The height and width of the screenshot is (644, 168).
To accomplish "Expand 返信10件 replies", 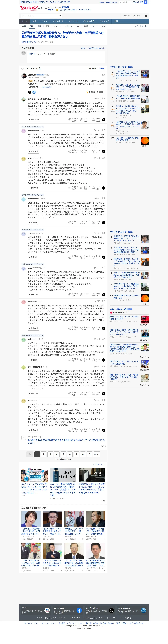I will pyautogui.click(x=33, y=430).
